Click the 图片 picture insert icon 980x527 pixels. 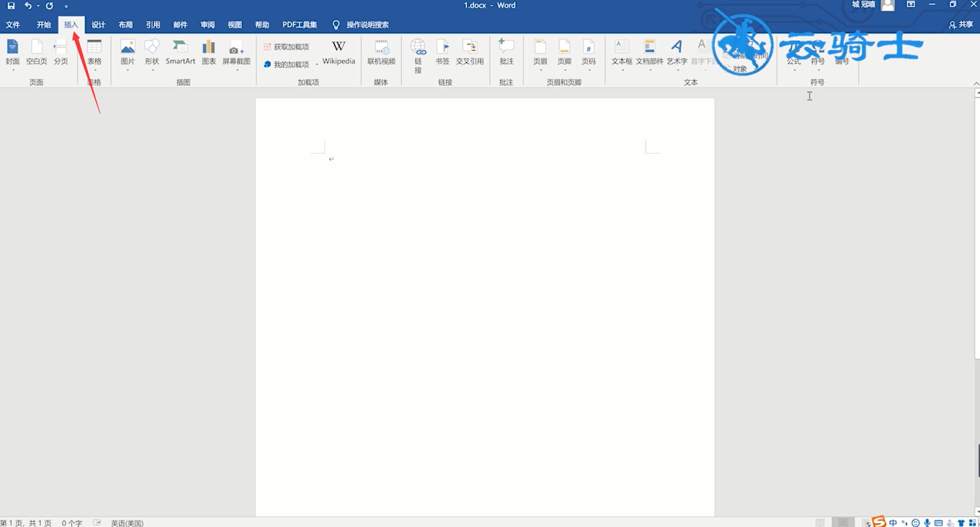128,54
